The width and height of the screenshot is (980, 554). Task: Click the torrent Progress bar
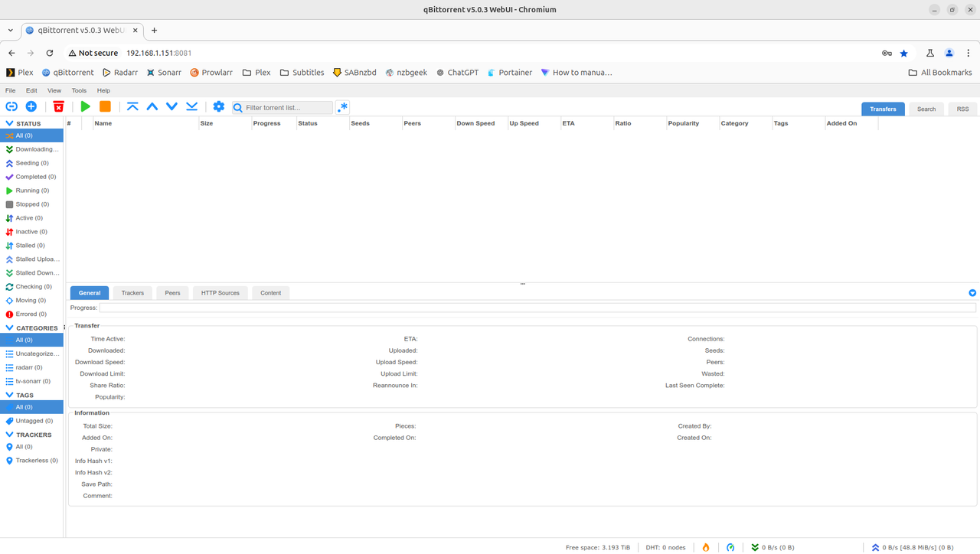tap(537, 308)
